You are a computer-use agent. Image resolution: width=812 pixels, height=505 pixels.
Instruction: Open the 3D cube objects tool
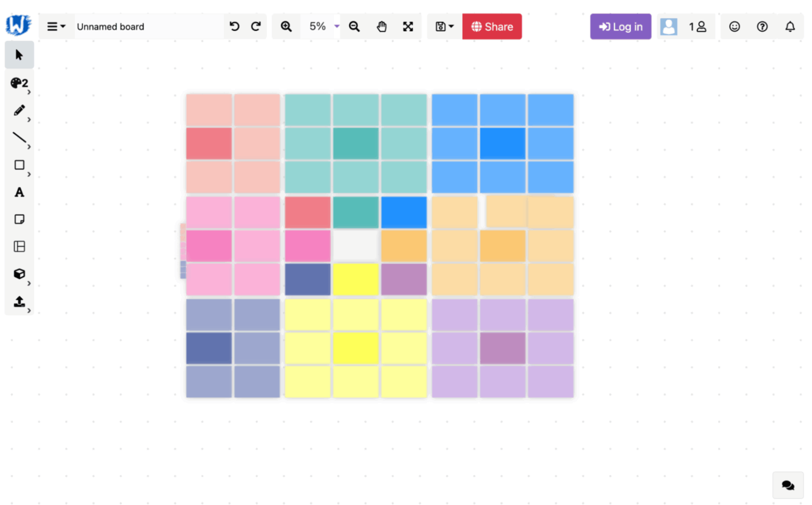(19, 274)
